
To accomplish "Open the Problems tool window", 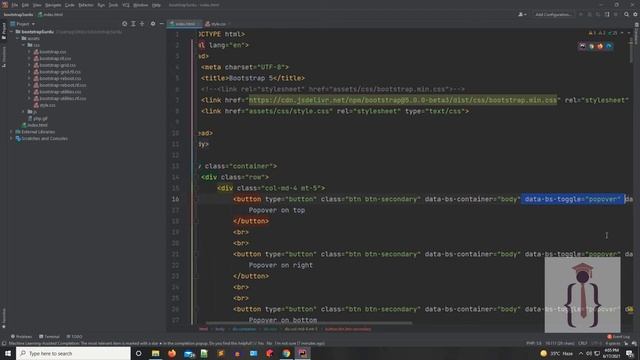I will pyautogui.click(x=22, y=337).
